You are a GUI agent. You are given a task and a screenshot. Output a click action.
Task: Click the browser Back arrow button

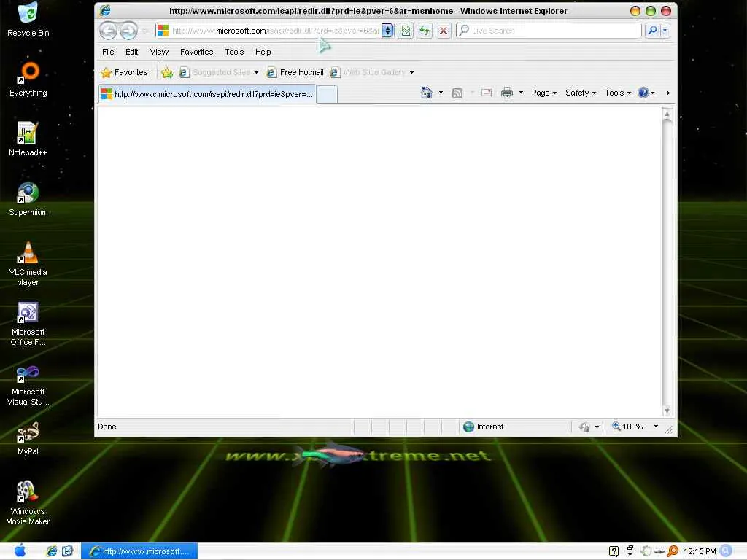(x=108, y=31)
